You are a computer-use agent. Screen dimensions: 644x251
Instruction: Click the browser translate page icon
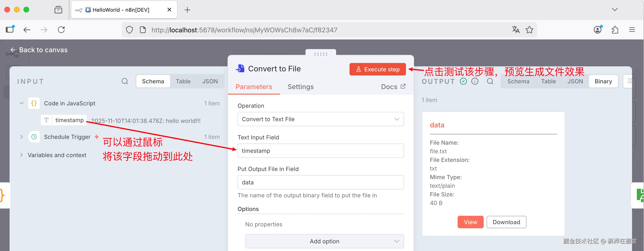[x=516, y=30]
